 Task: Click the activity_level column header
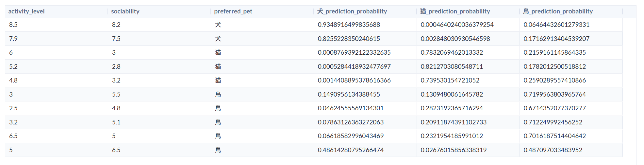click(x=26, y=11)
